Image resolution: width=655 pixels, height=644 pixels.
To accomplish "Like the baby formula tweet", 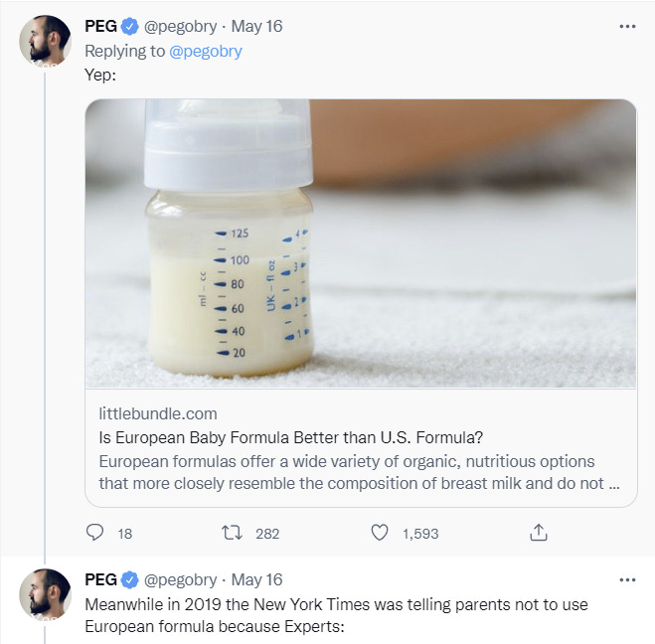I will click(x=380, y=534).
